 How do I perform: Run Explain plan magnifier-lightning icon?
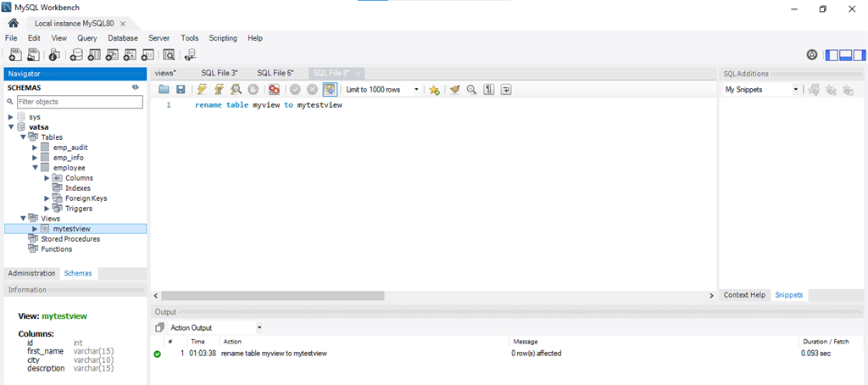point(236,89)
